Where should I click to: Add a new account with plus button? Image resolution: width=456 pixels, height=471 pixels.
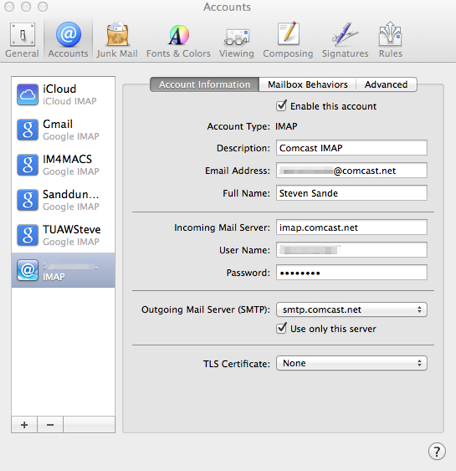[x=24, y=425]
